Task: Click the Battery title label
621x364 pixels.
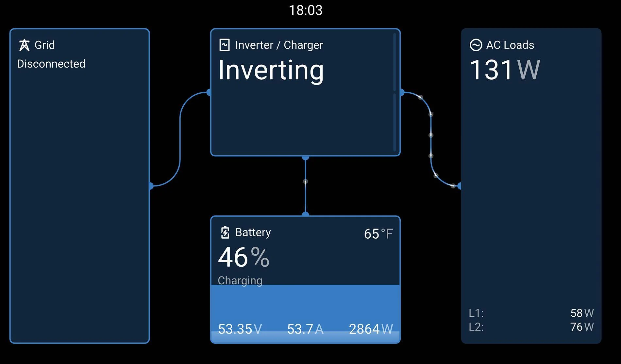Action: click(x=253, y=232)
